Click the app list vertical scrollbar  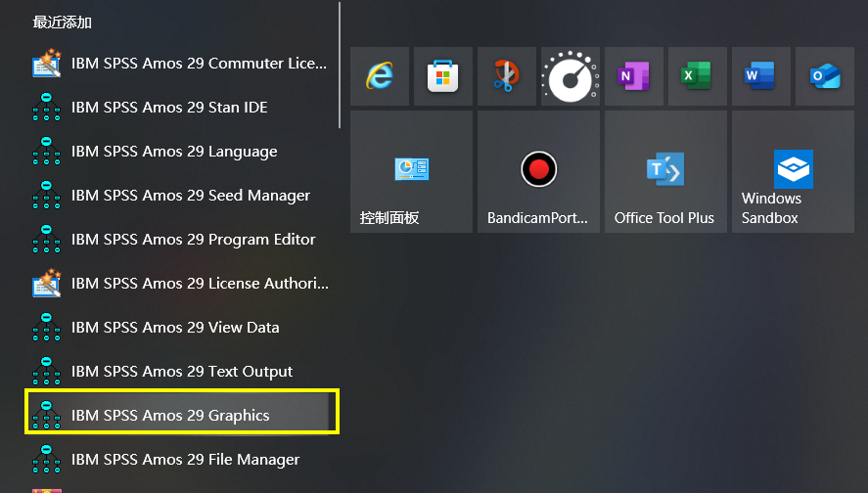pyautogui.click(x=340, y=65)
